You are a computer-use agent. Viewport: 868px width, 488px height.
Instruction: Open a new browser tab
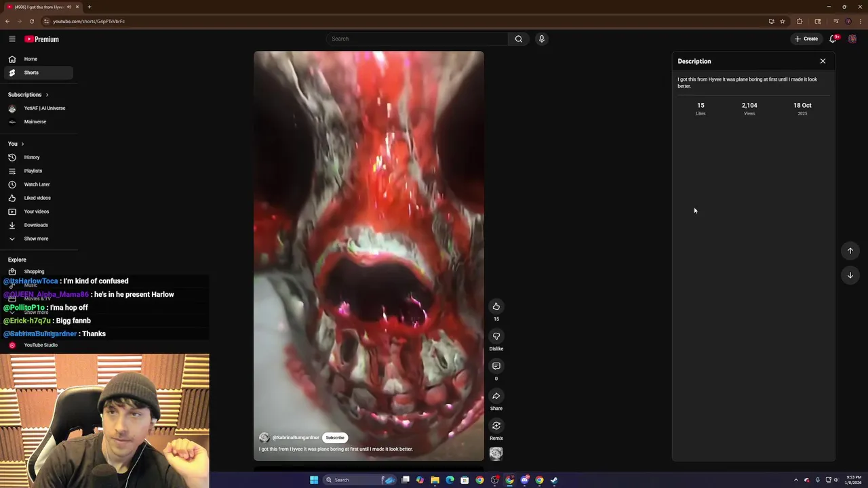(x=90, y=7)
